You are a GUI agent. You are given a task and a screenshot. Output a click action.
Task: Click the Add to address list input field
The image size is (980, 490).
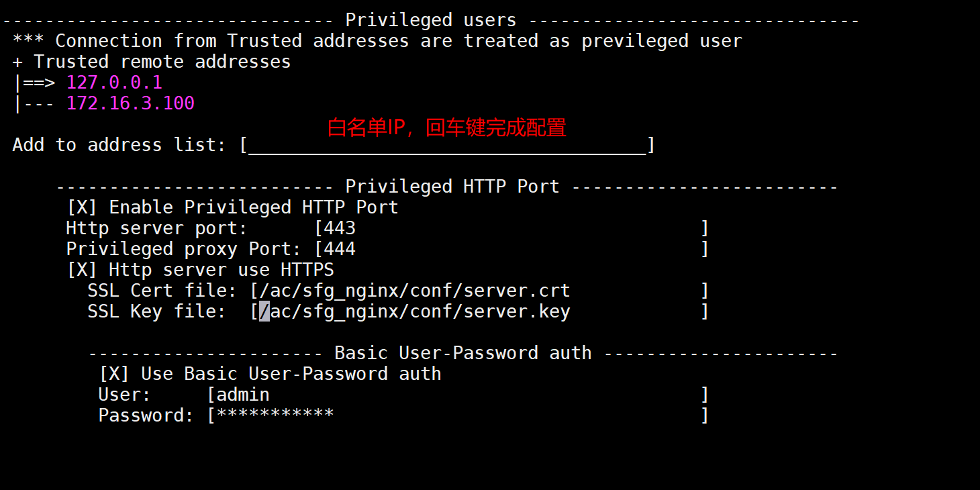(x=448, y=145)
